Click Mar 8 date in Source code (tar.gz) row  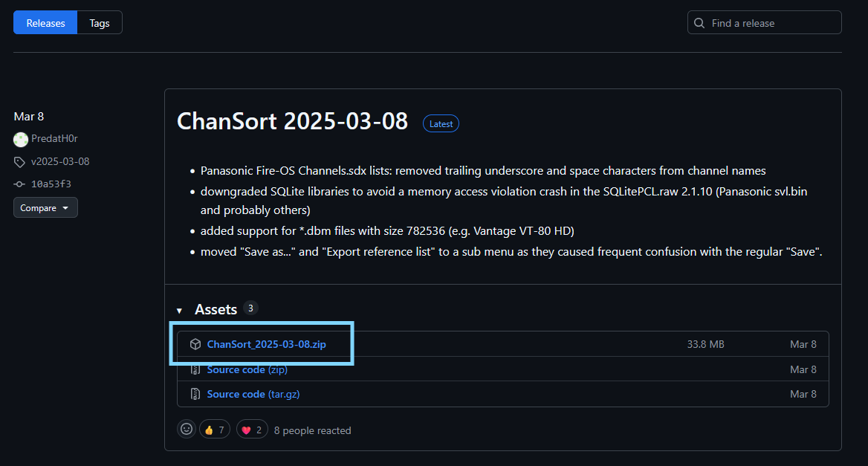coord(803,394)
